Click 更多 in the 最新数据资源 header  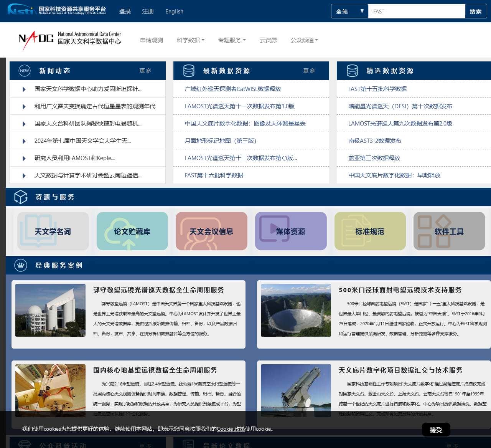click(309, 71)
